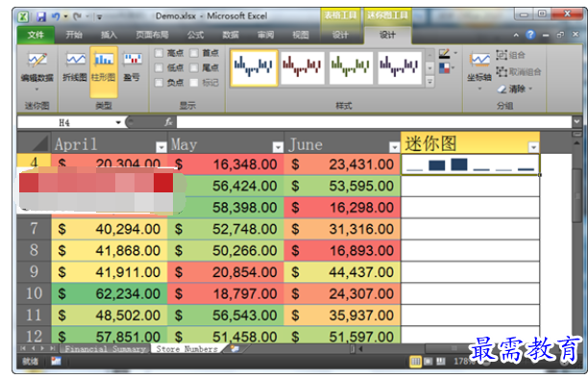Open the Customize Quick Access Toolbar dropdown
Screen dimensions: 588x379
click(x=99, y=17)
